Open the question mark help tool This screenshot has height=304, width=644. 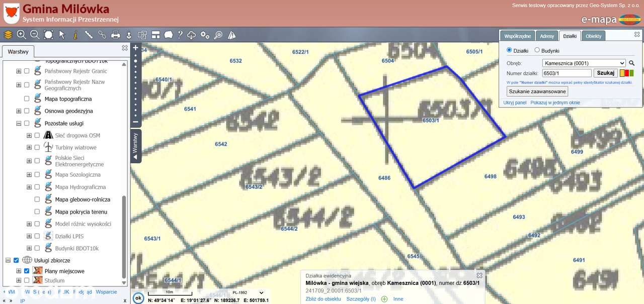coord(180,35)
